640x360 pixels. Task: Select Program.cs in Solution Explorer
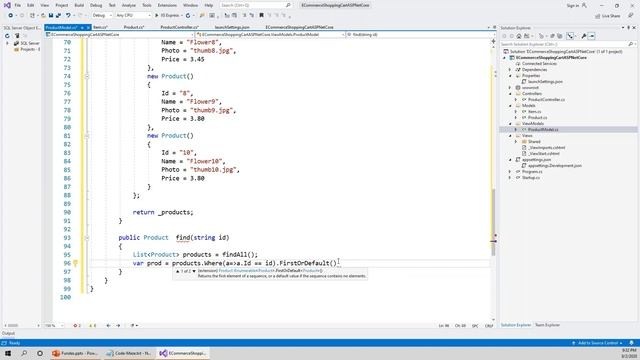[x=532, y=171]
